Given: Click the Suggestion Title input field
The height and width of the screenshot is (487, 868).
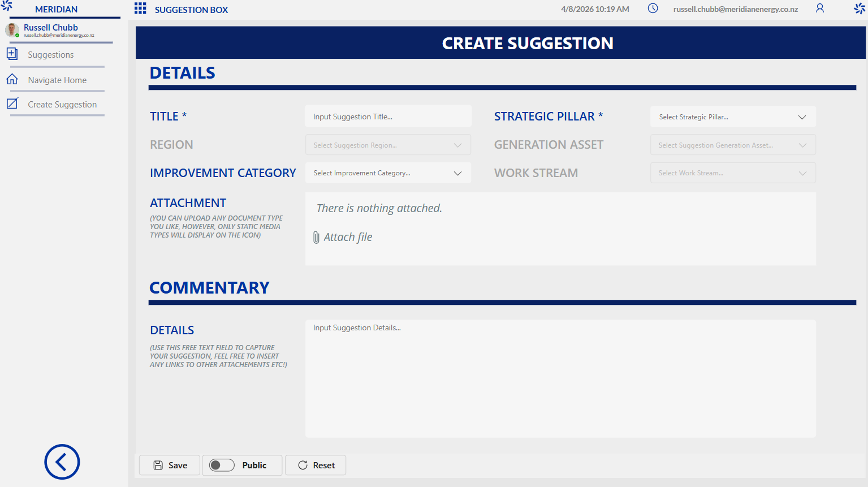Looking at the screenshot, I should point(388,117).
